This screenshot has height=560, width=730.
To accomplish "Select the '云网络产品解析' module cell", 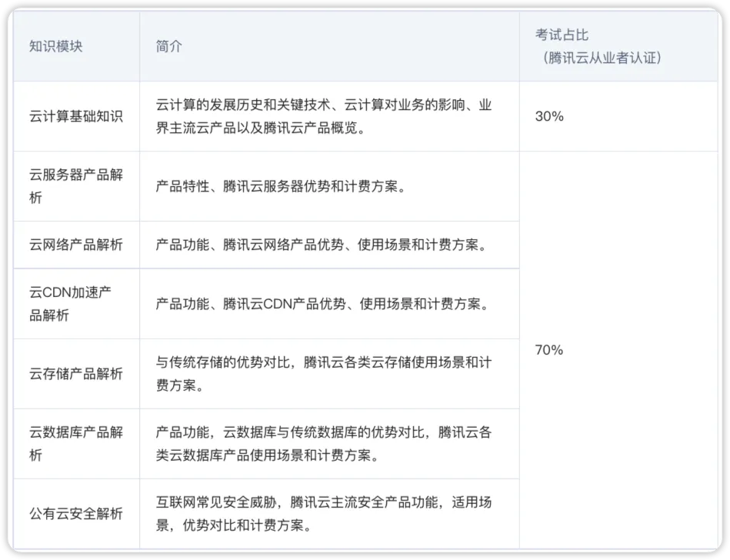I will tap(76, 245).
